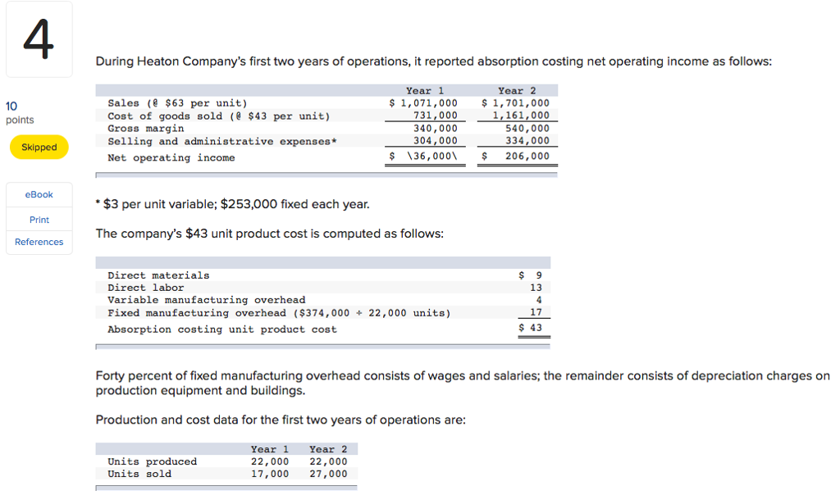Viewport: 840px width, 504px height.
Task: Click the 10 points label
Action: point(20,112)
